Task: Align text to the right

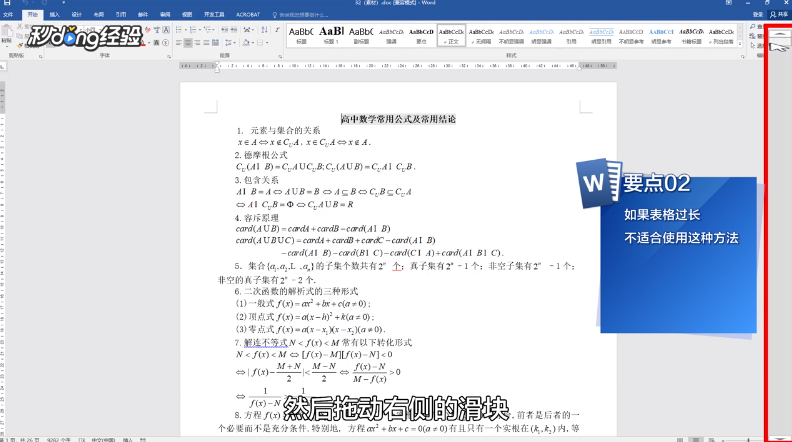Action: click(x=197, y=43)
